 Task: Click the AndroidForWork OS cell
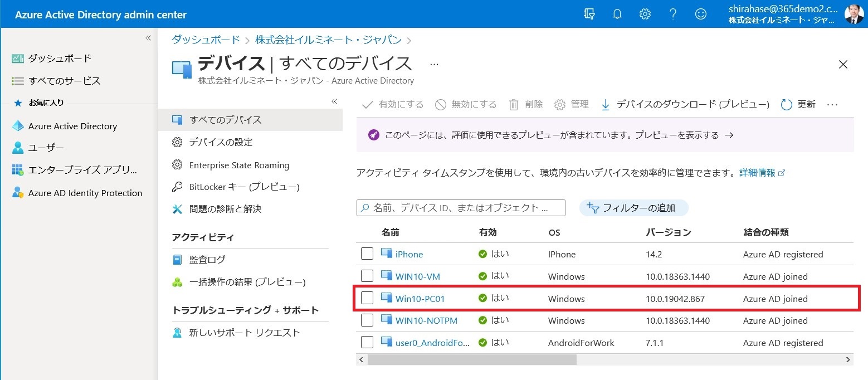(581, 343)
